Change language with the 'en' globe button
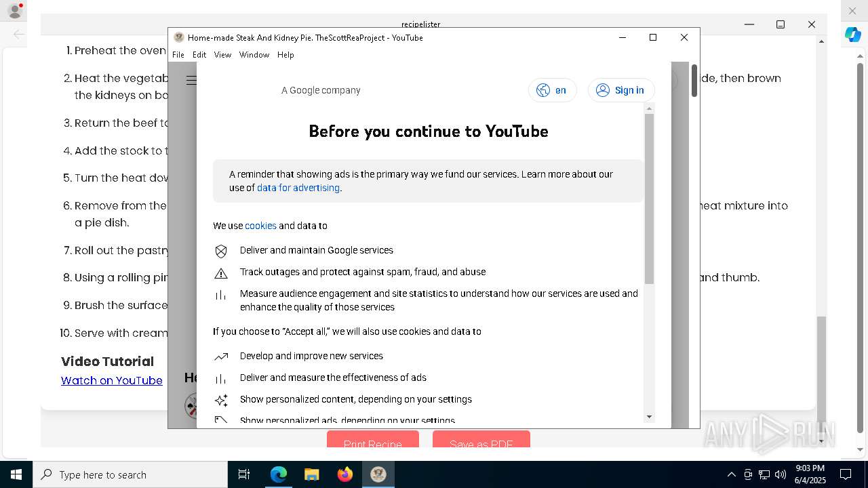Screen dimensions: 868x488 pyautogui.click(x=552, y=90)
